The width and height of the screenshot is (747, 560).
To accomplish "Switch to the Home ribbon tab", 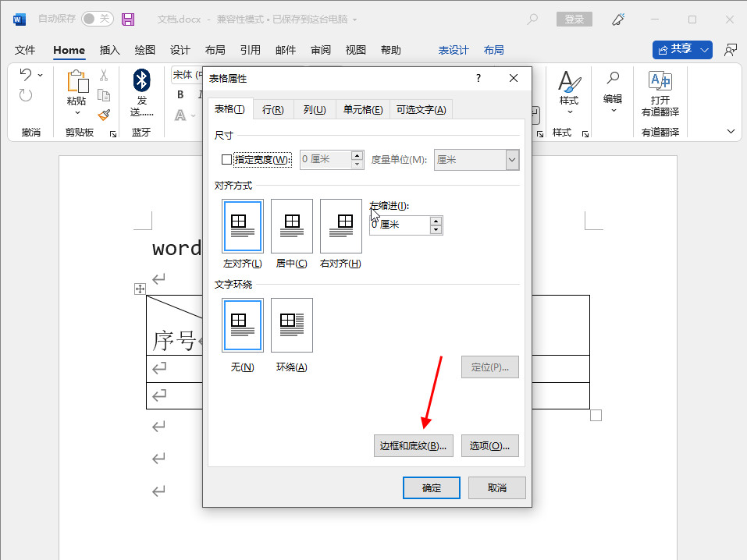I will pos(69,50).
